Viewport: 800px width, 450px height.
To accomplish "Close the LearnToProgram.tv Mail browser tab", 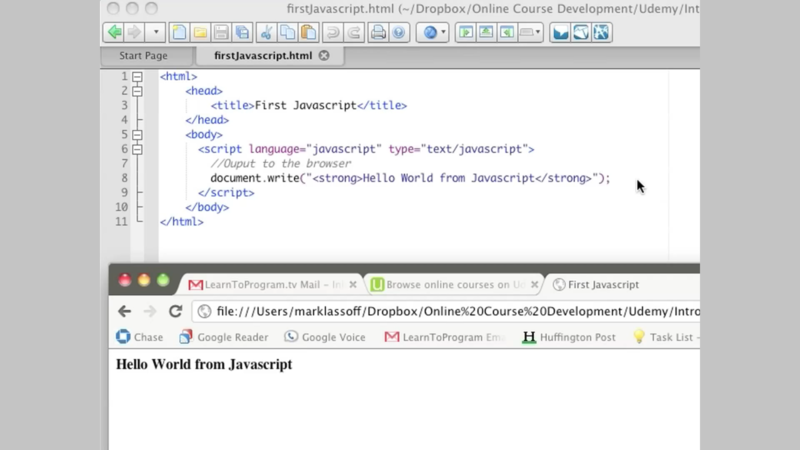I will click(353, 285).
